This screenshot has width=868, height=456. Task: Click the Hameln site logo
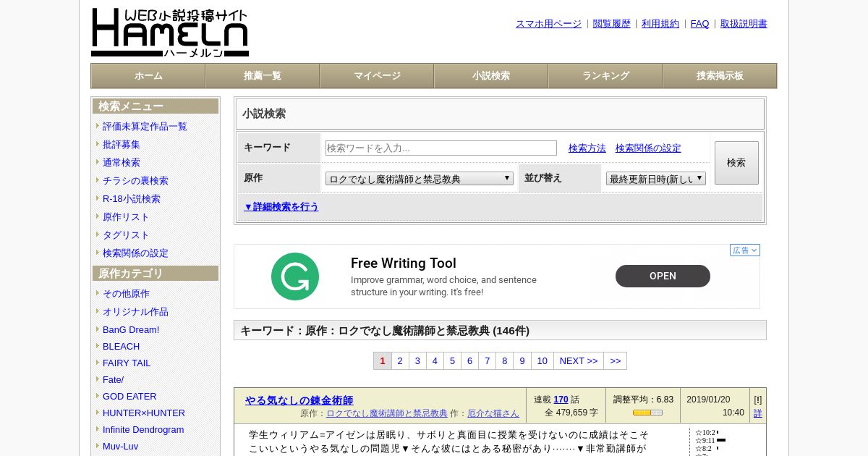[170, 33]
